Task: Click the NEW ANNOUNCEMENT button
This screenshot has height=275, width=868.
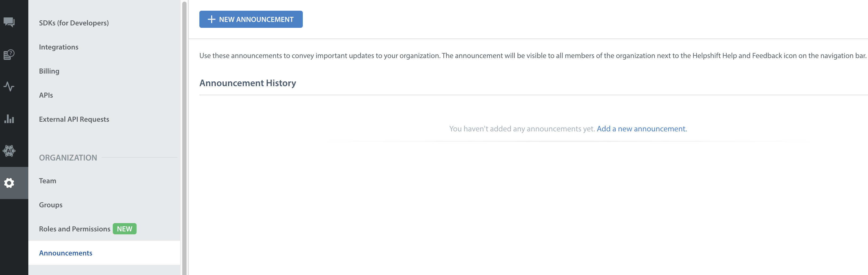Action: (x=251, y=19)
